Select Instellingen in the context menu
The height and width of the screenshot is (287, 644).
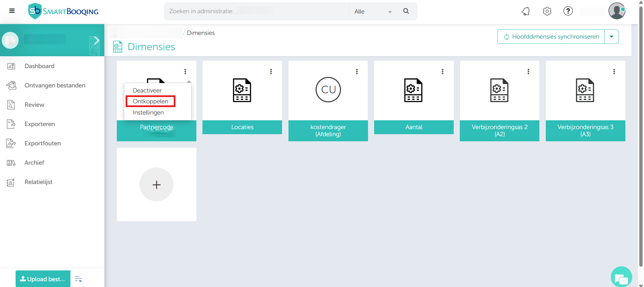(x=148, y=112)
